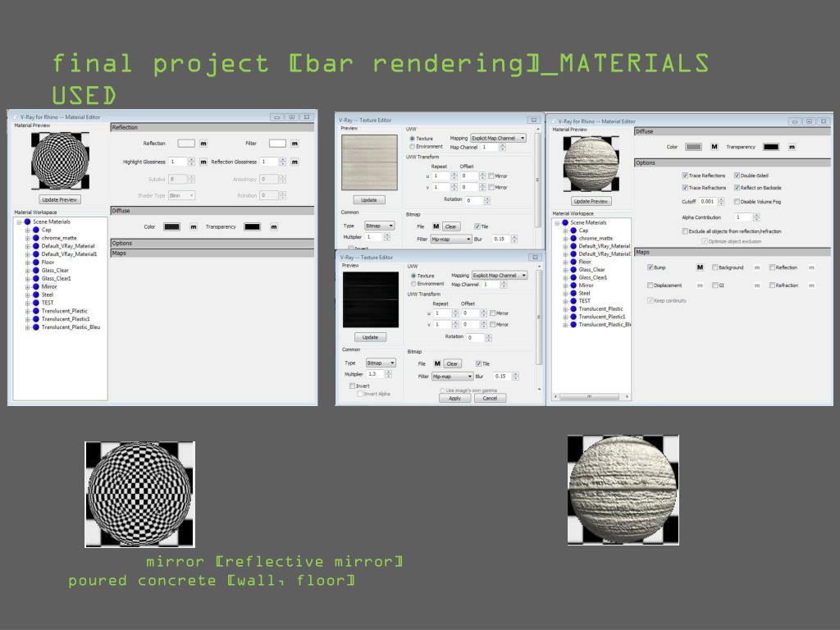
Task: Toggle Reflect on Backside option
Action: pyautogui.click(x=737, y=188)
